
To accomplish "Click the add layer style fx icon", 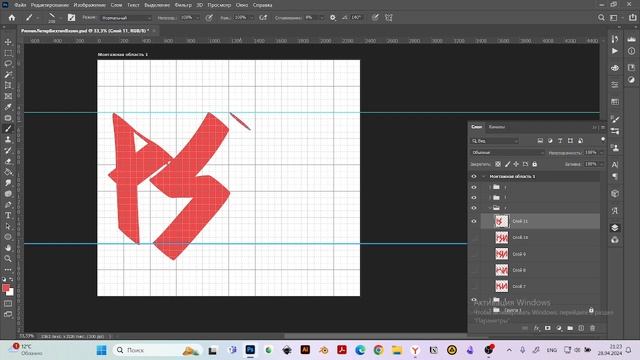I will point(537,328).
